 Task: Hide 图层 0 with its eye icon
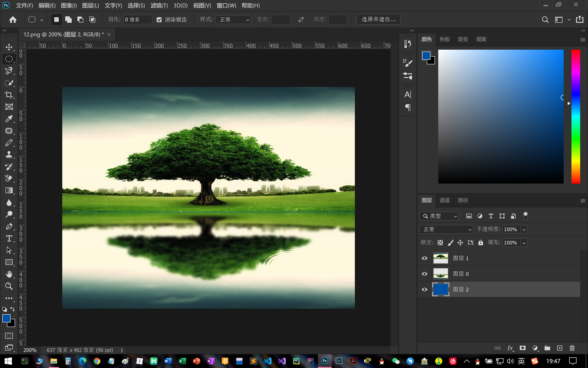[424, 274]
